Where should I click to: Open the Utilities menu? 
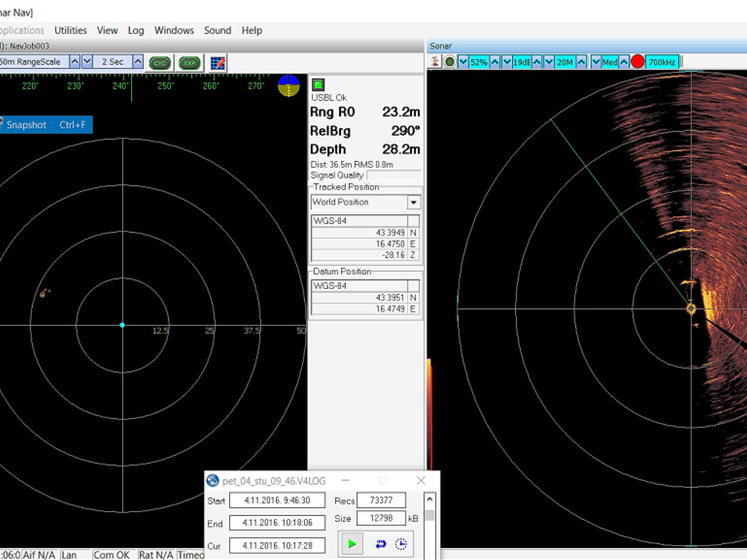70,30
